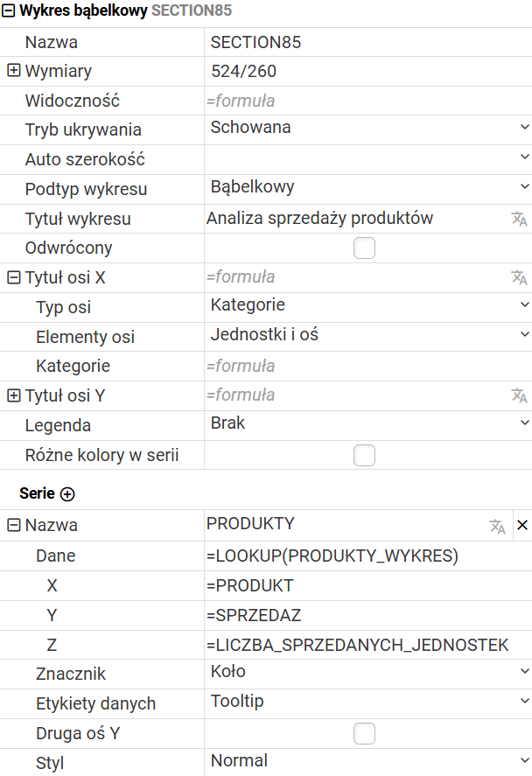Remove the PRODUKTY series with X icon
532x776 pixels.
tap(522, 525)
